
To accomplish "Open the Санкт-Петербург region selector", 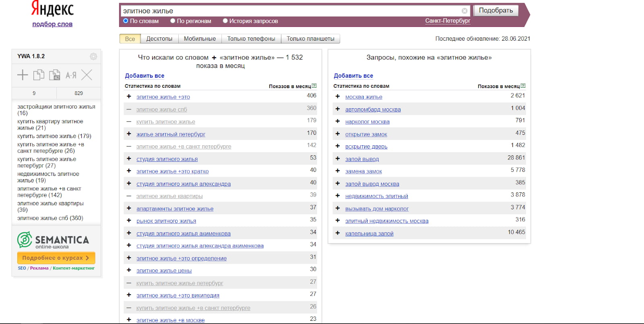I will coord(448,21).
